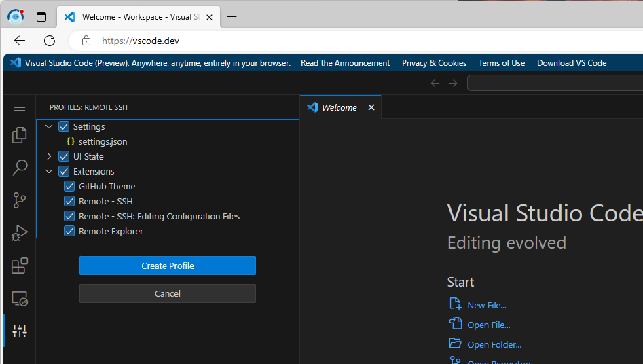Click the Open Folder icon under Start

455,343
